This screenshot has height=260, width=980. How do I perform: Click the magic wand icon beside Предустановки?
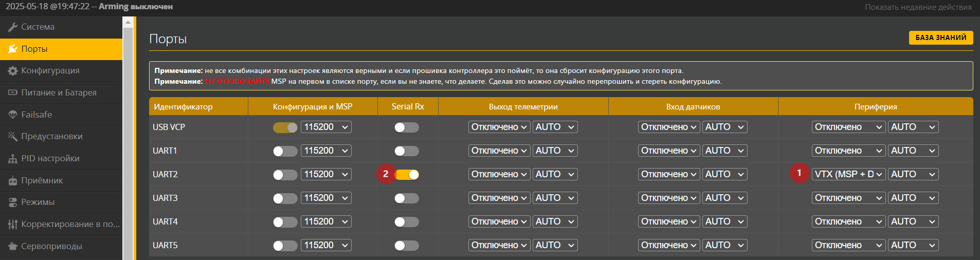(x=13, y=136)
